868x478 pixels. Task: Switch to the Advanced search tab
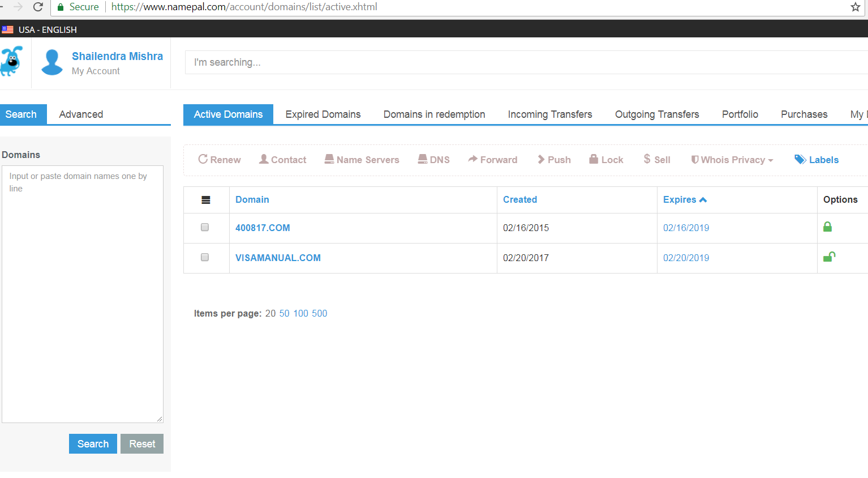(81, 114)
